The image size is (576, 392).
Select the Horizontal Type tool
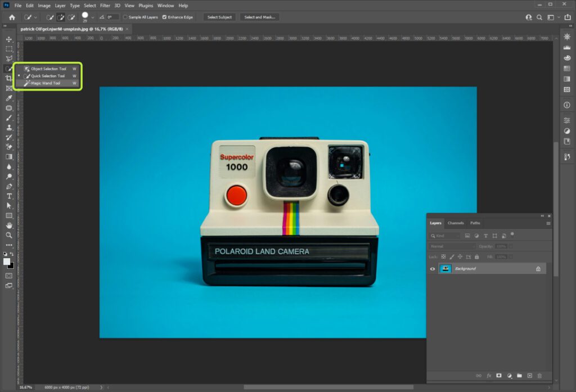9,196
